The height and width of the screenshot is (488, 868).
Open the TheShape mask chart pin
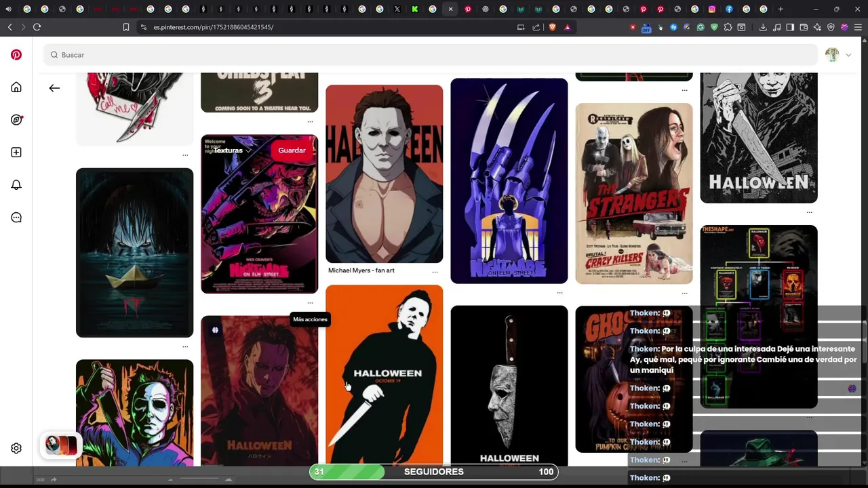pyautogui.click(x=759, y=317)
